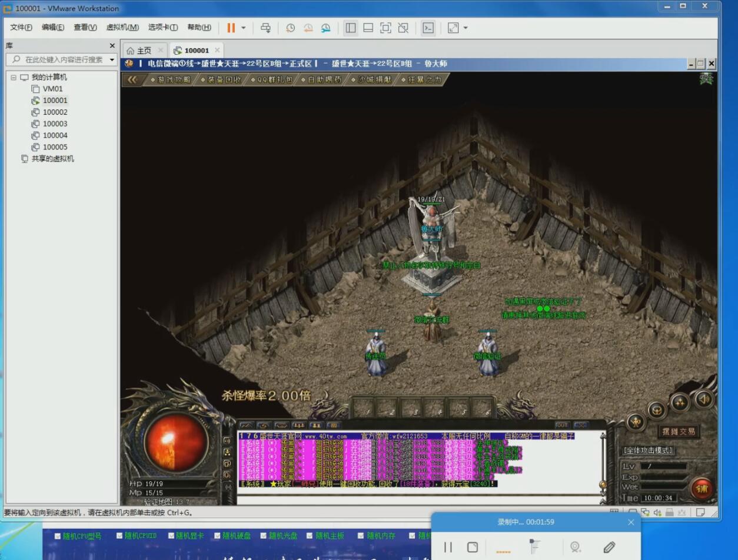Open the 帮助(H) menu
The height and width of the screenshot is (560, 738).
[200, 28]
